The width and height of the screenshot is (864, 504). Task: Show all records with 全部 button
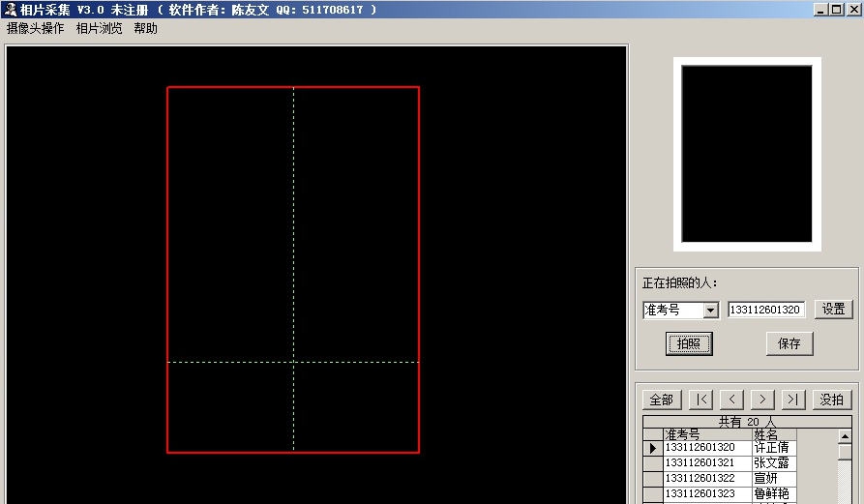(x=662, y=400)
